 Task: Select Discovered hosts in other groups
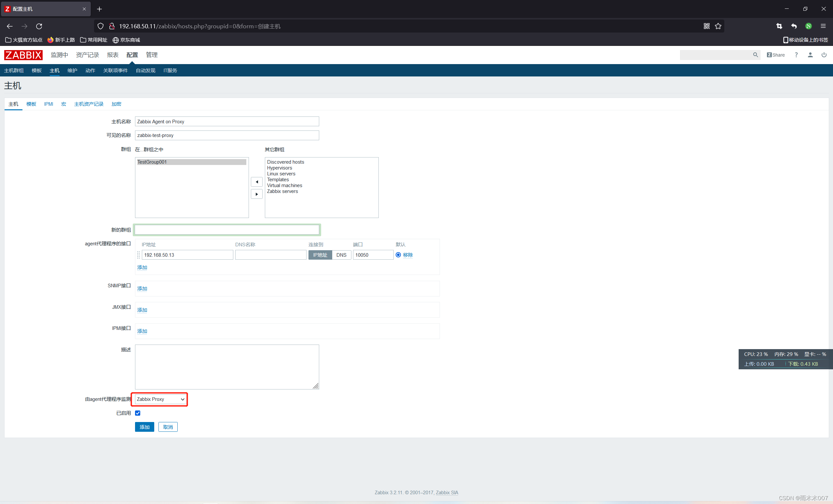(285, 162)
